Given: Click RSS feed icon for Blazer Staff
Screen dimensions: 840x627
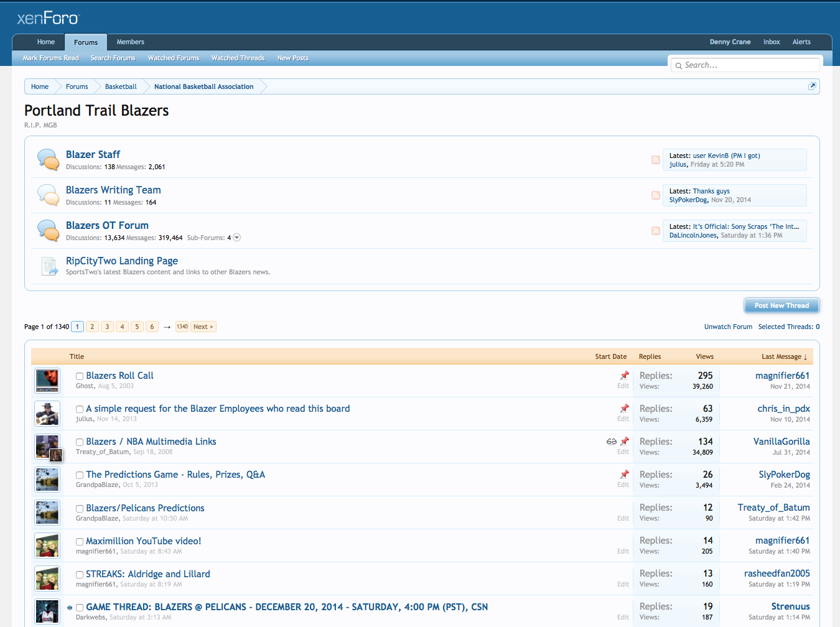Looking at the screenshot, I should 655,160.
